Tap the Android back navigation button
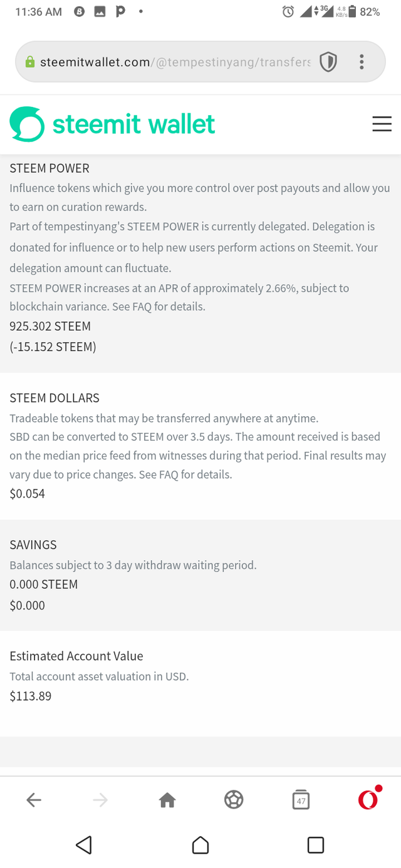The width and height of the screenshot is (401, 868). tap(84, 845)
